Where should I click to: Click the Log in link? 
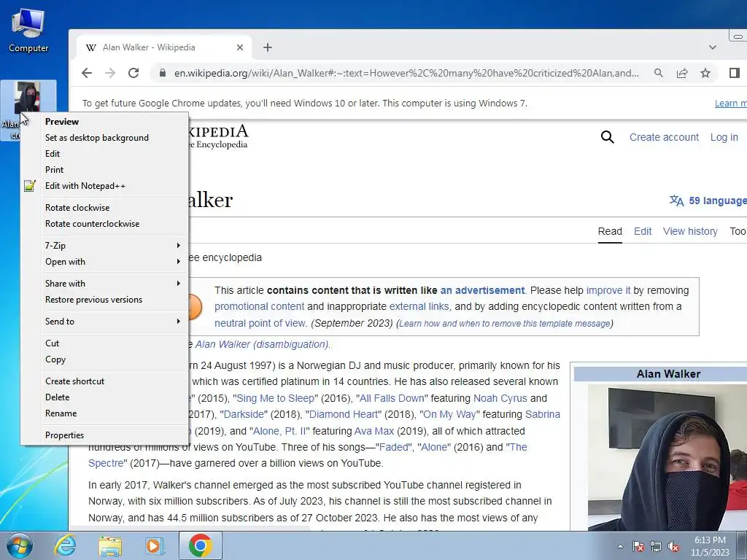[x=724, y=137]
